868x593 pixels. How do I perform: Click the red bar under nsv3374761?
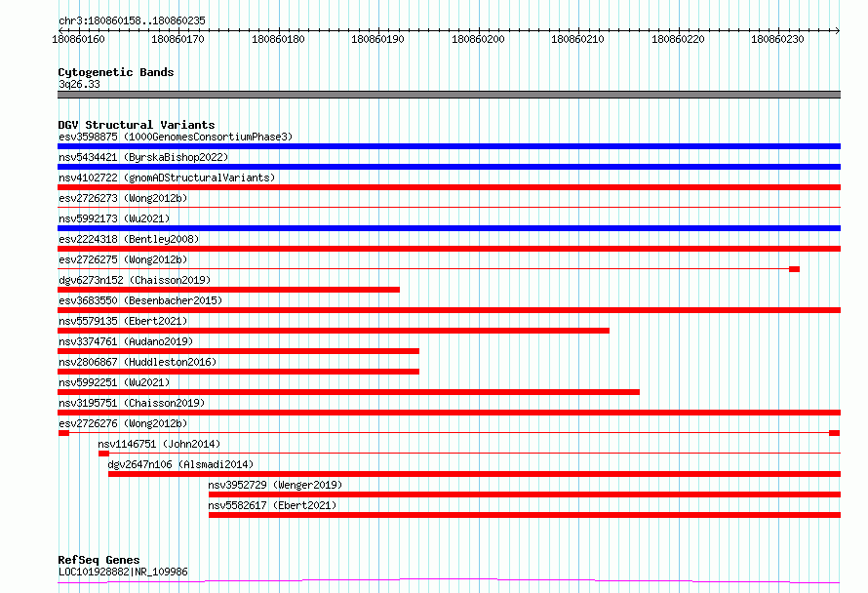click(x=239, y=351)
